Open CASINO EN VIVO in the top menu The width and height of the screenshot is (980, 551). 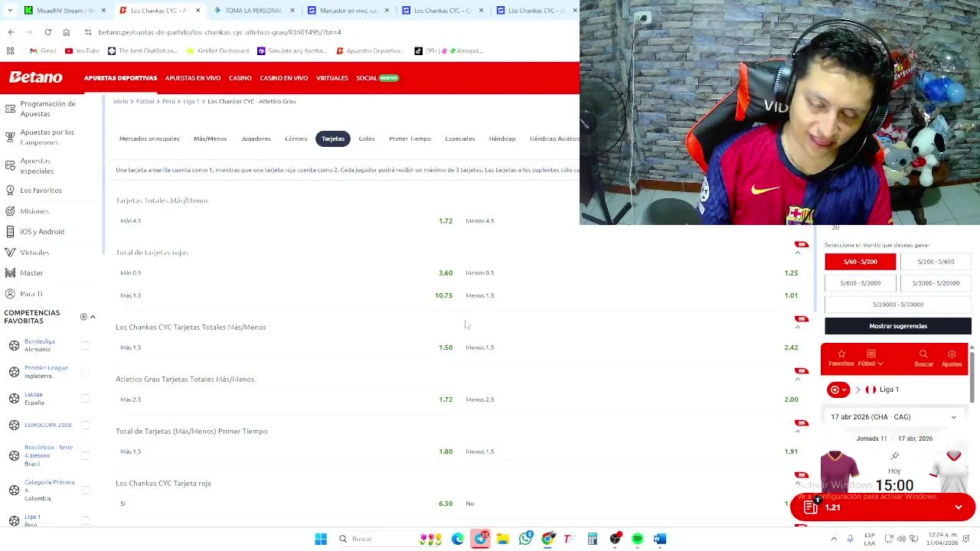284,78
